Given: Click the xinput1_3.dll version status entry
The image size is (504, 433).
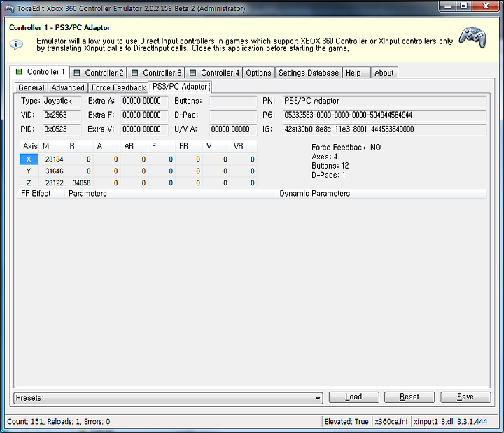Looking at the screenshot, I should click(x=451, y=421).
